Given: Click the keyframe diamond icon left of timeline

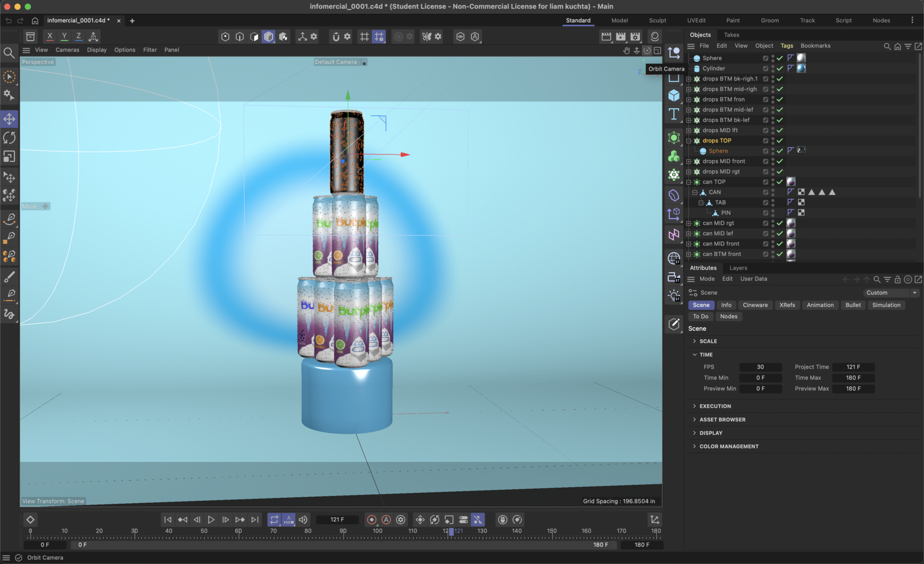Looking at the screenshot, I should tap(30, 520).
